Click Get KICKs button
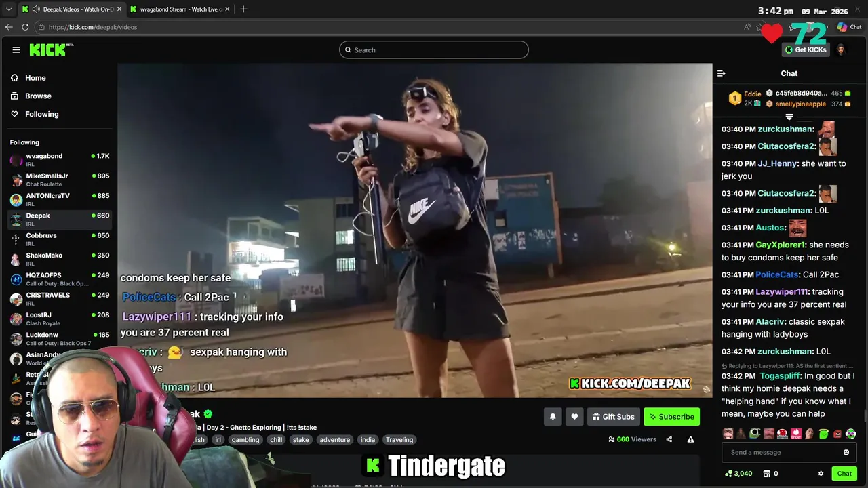Image resolution: width=868 pixels, height=488 pixels. pyautogui.click(x=806, y=49)
